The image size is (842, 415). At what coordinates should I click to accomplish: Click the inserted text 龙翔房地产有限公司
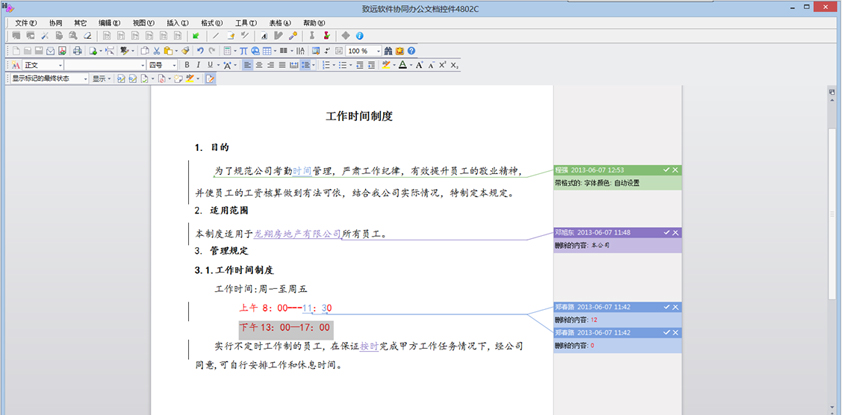[x=297, y=234]
